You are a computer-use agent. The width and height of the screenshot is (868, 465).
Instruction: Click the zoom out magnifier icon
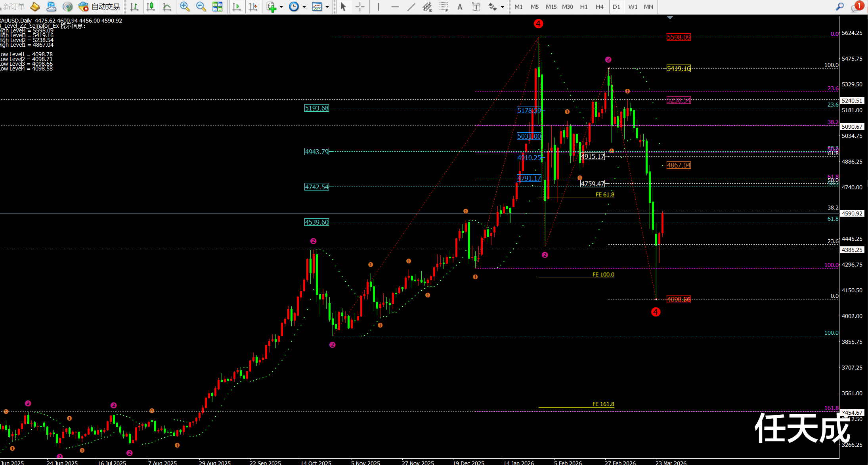pyautogui.click(x=201, y=7)
